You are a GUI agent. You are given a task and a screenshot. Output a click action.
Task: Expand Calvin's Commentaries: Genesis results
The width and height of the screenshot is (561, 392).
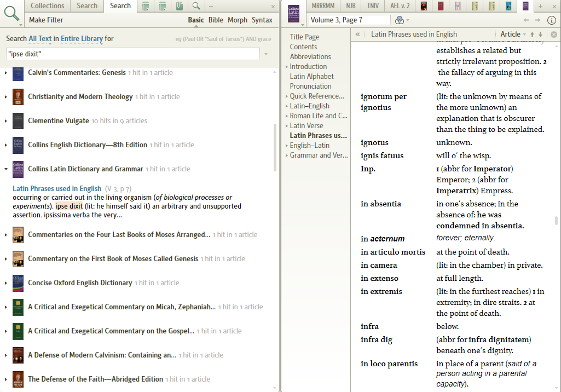[x=5, y=73]
